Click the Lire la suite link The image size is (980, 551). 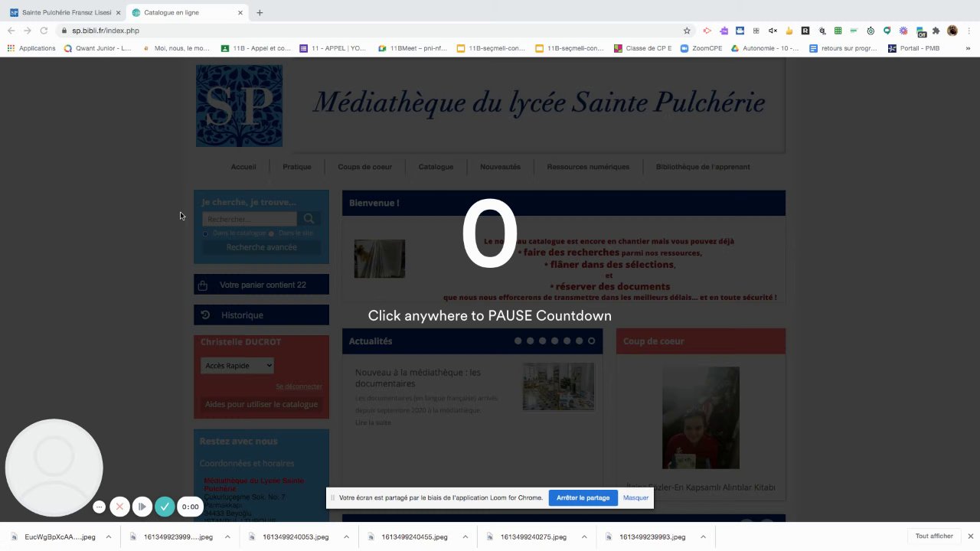(x=373, y=422)
